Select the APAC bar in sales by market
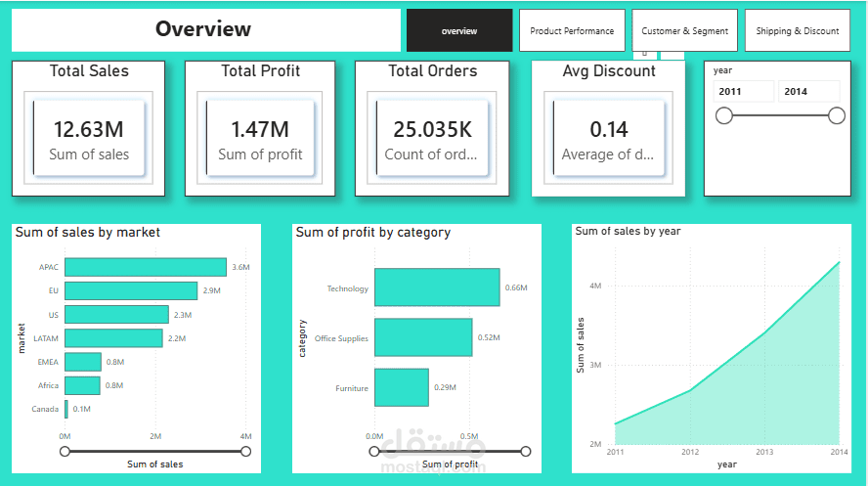This screenshot has width=868, height=486. point(146,267)
